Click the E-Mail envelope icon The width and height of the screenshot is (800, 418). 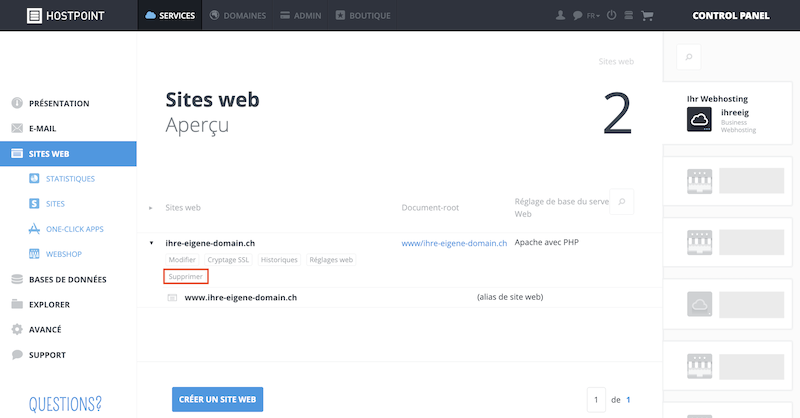click(17, 128)
